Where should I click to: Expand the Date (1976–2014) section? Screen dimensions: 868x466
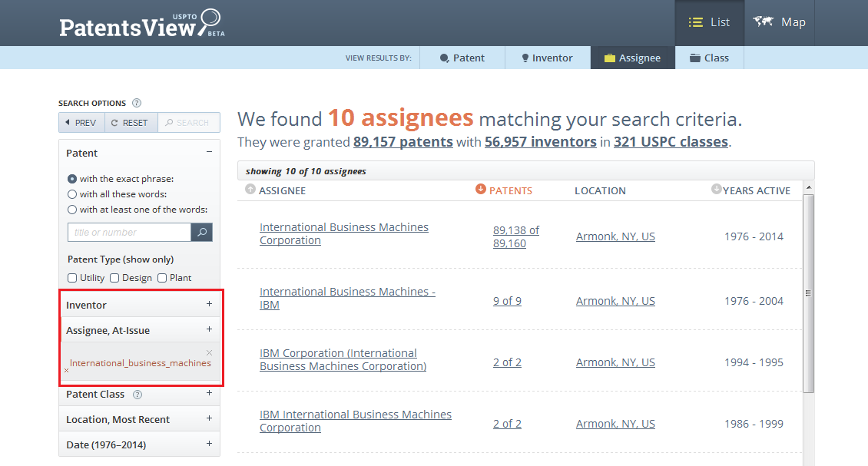point(139,445)
